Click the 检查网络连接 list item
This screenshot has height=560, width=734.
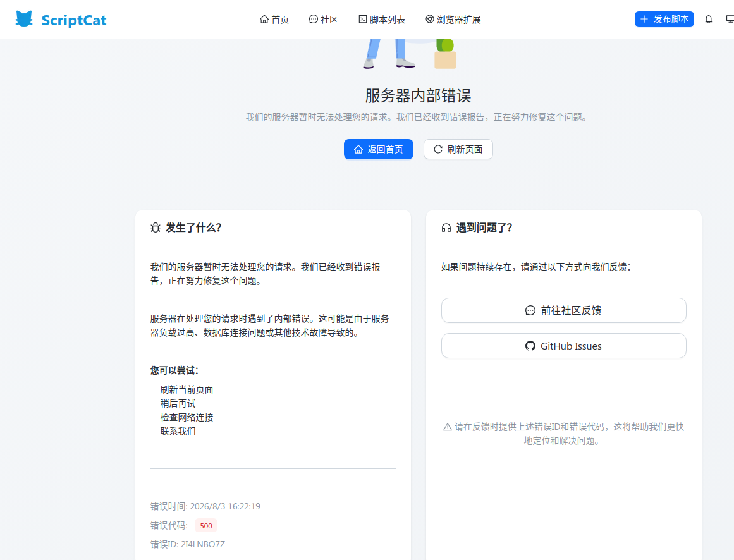[187, 417]
